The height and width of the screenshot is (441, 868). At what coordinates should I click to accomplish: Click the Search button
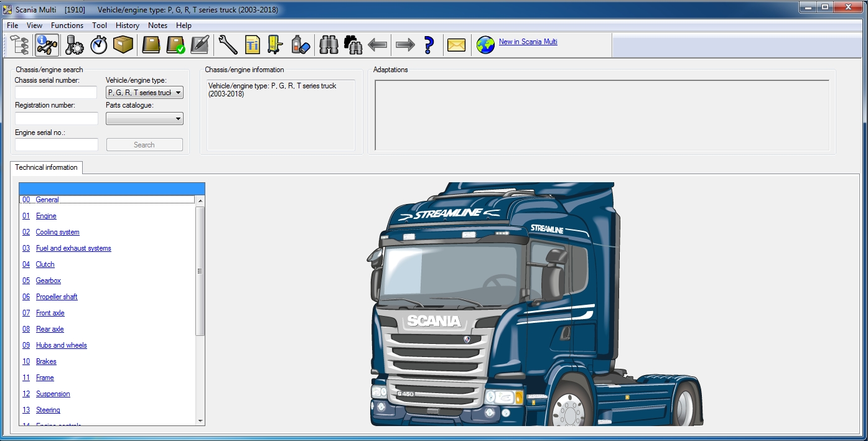pos(144,144)
